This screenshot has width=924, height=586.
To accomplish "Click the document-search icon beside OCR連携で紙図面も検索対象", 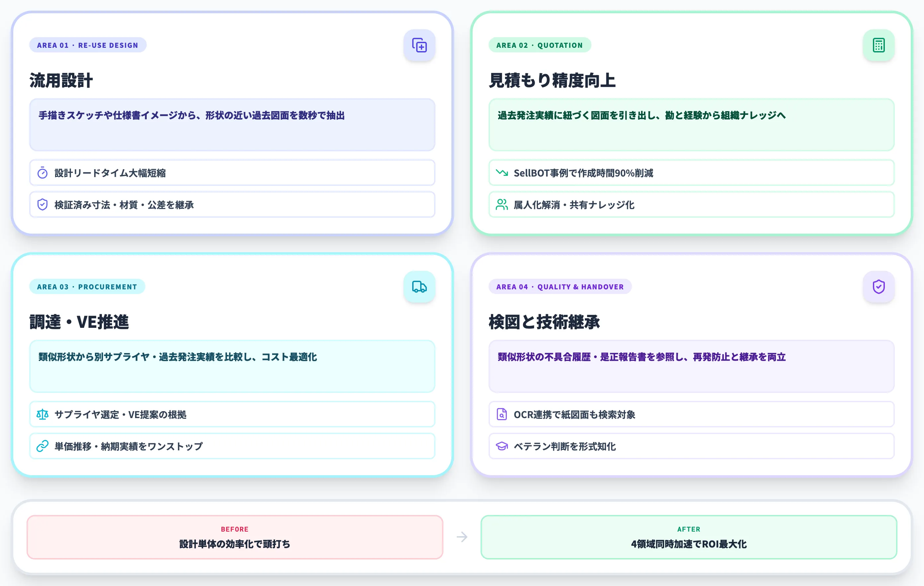I will click(502, 414).
